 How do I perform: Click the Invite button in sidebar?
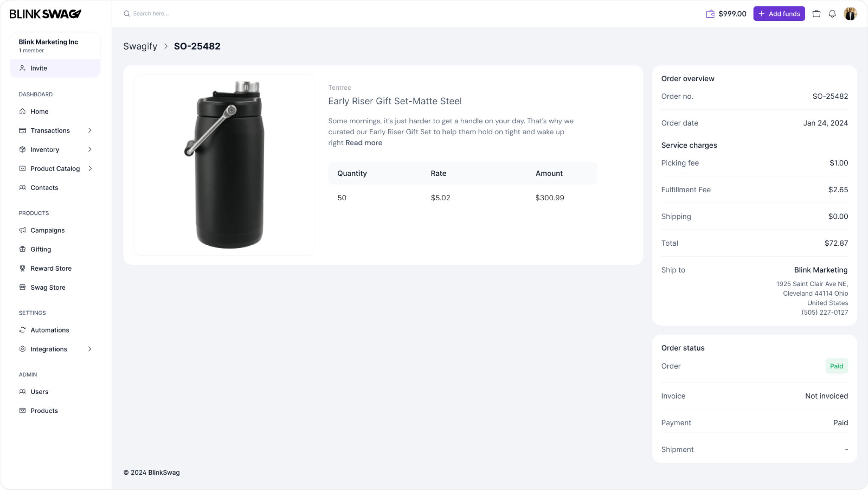click(x=56, y=67)
